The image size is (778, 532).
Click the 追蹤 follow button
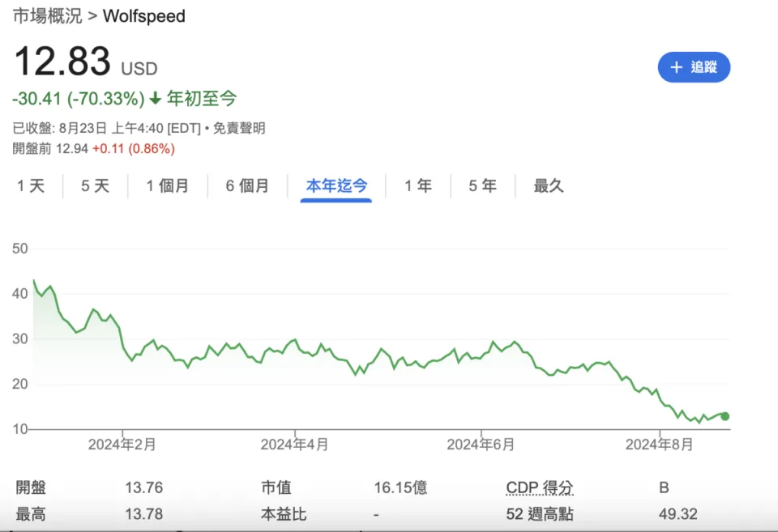694,67
